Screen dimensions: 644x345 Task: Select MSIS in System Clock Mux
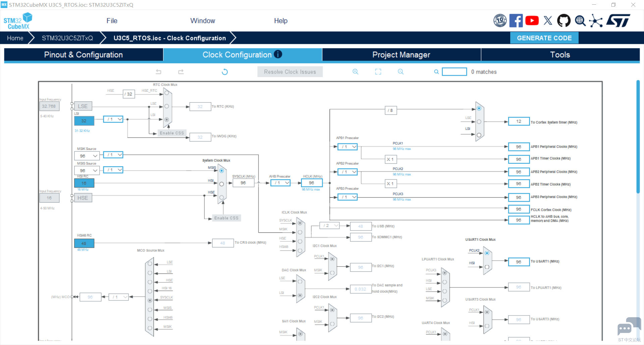[221, 171]
